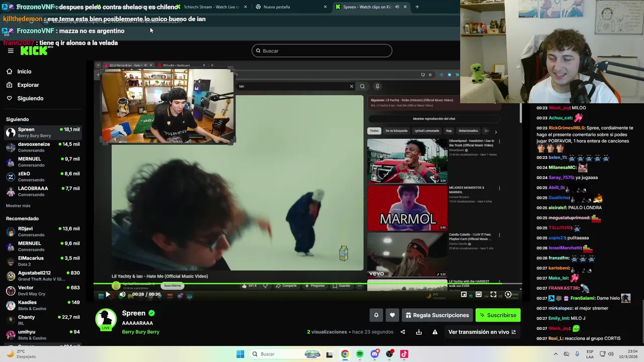Open playback speed control
The height and width of the screenshot is (362, 644).
coord(508,295)
